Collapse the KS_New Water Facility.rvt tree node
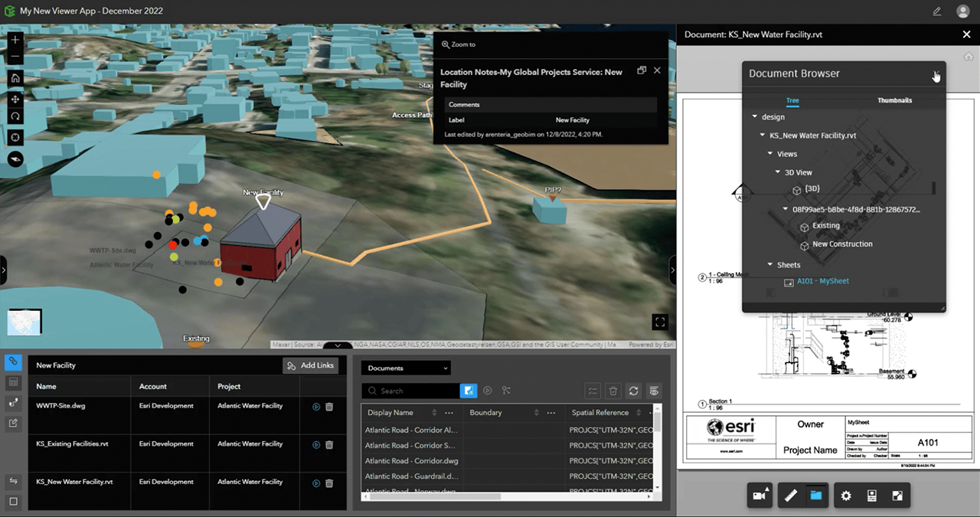980x517 pixels. [x=763, y=136]
